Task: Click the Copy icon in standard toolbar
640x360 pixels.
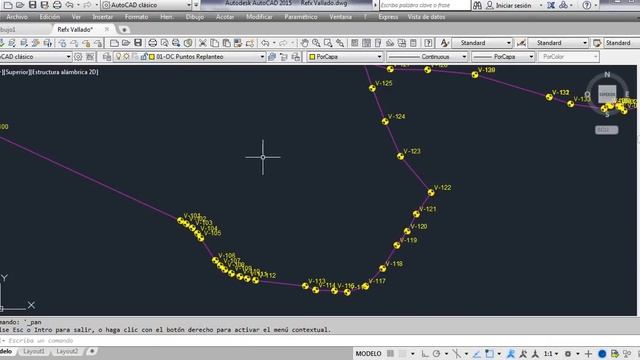Action: point(214,43)
